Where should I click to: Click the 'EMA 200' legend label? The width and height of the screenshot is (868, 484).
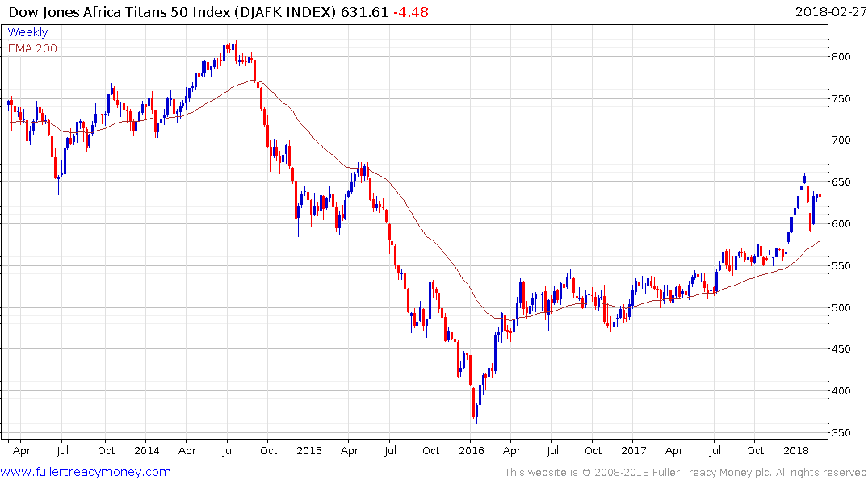[32, 48]
